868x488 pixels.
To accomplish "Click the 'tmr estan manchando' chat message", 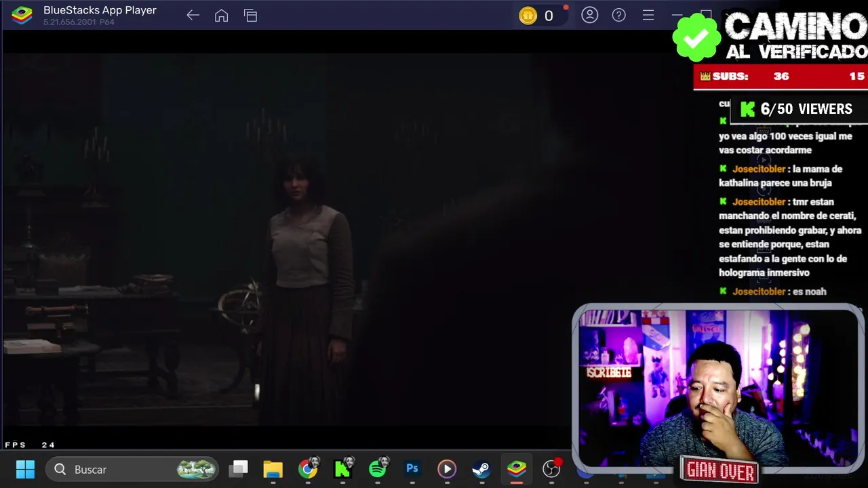I will click(x=789, y=237).
